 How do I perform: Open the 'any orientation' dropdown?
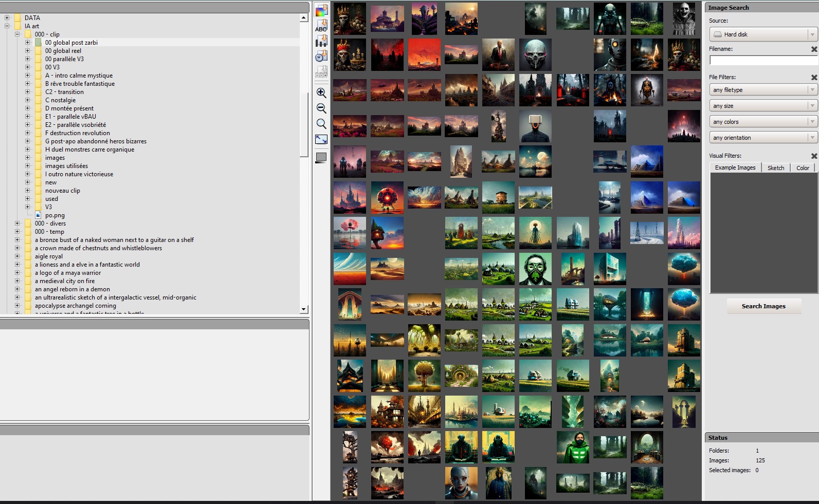tap(763, 138)
